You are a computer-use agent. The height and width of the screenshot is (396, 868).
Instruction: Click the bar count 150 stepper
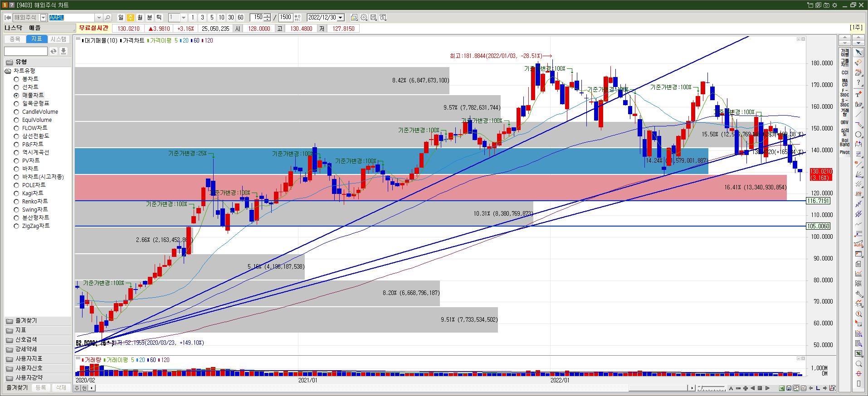[x=268, y=18]
